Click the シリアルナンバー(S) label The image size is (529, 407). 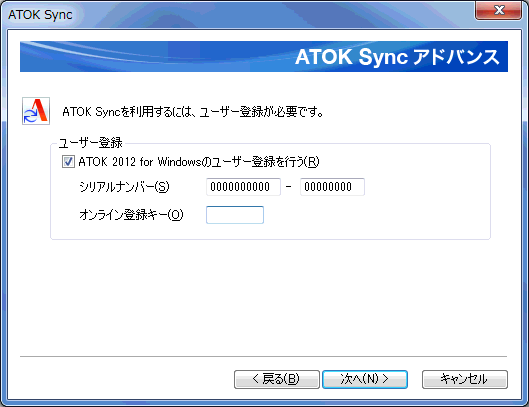coord(124,187)
